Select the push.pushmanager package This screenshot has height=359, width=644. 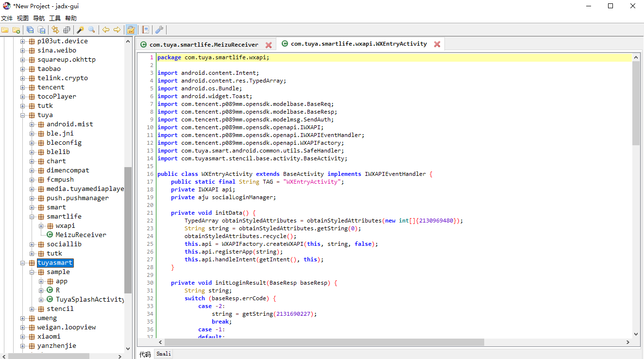pos(77,198)
